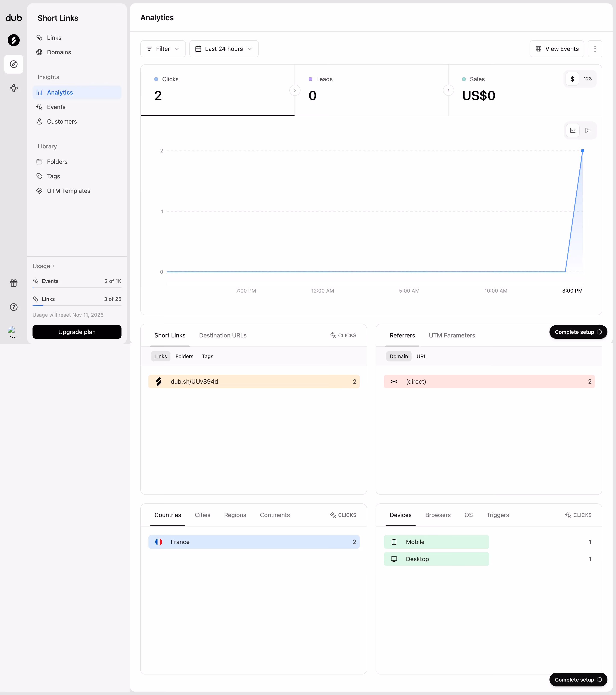616x695 pixels.
Task: Select the compass Short Links section icon
Action: pos(14,64)
